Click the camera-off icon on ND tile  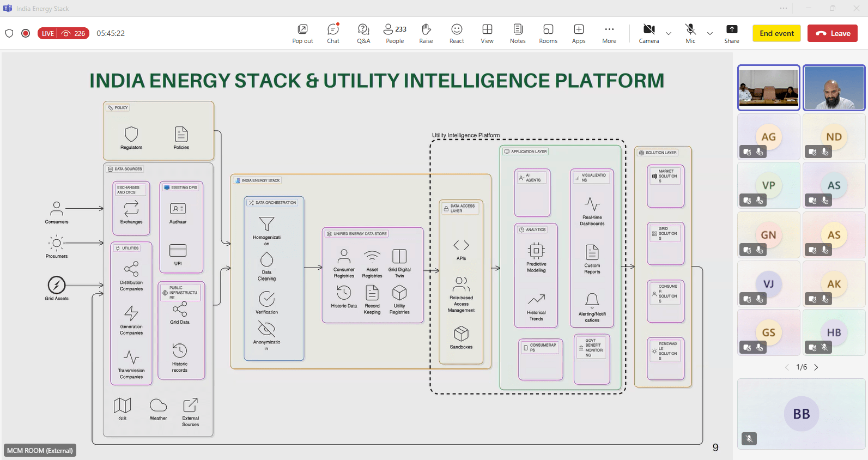tap(812, 152)
